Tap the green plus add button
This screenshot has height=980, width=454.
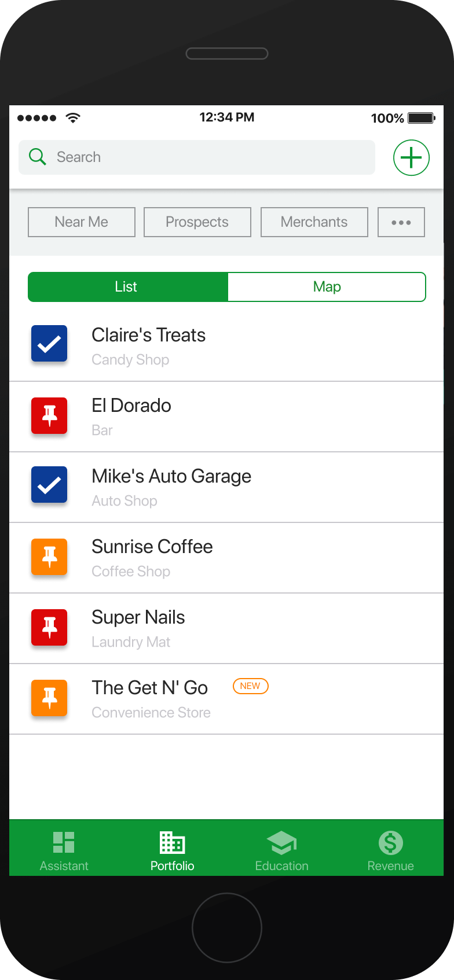pyautogui.click(x=411, y=157)
